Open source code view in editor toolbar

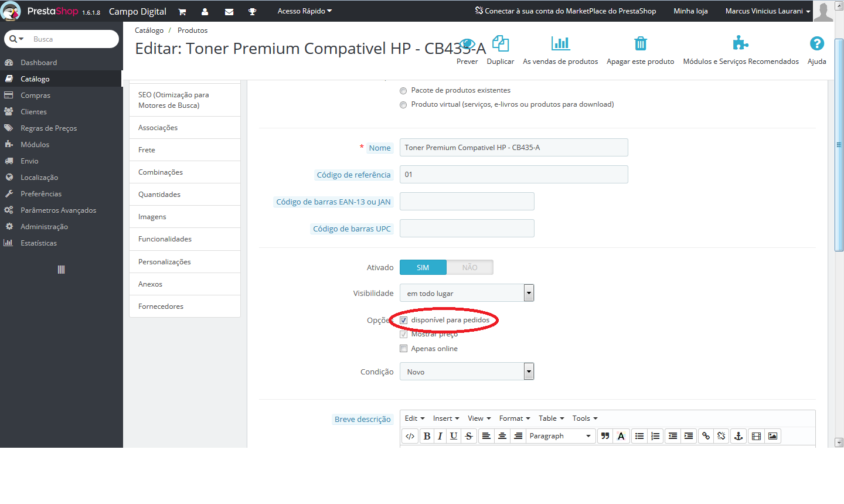pyautogui.click(x=410, y=436)
